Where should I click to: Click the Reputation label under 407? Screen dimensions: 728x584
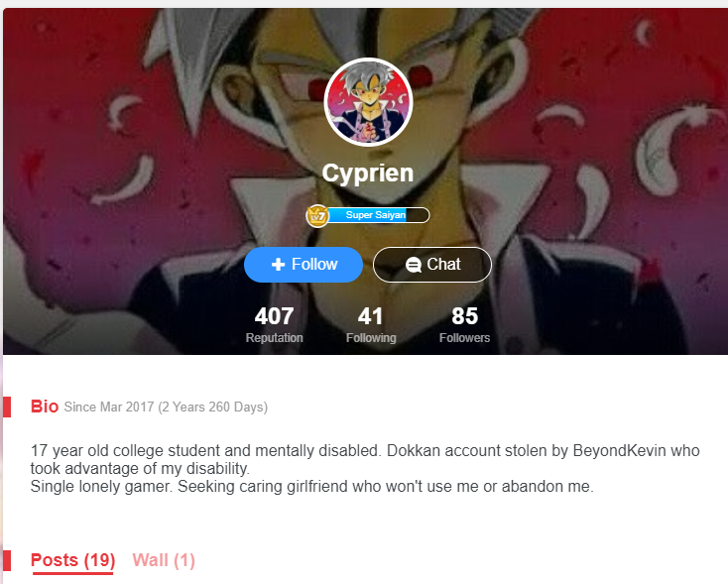coord(274,338)
